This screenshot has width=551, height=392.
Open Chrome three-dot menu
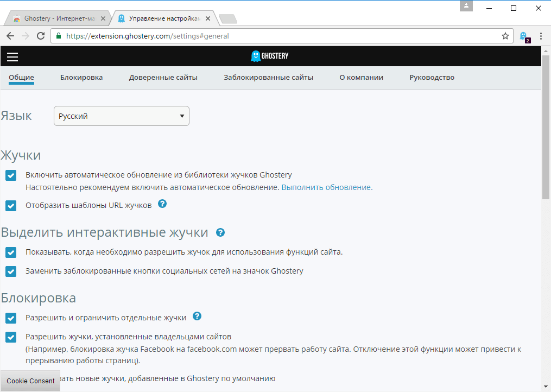tap(541, 36)
